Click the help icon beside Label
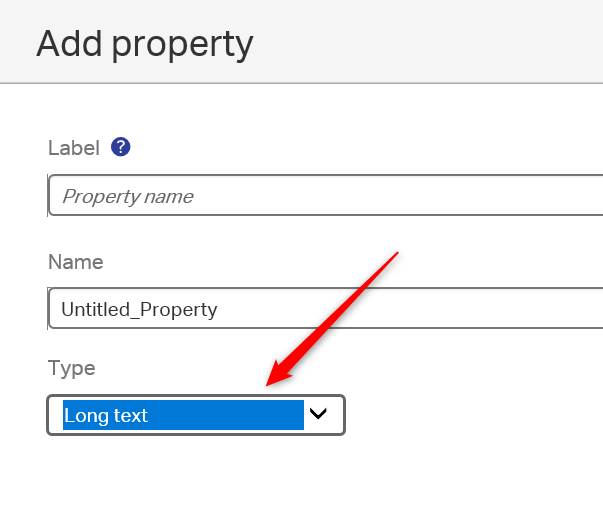Screen dimensions: 603x526 (121, 147)
